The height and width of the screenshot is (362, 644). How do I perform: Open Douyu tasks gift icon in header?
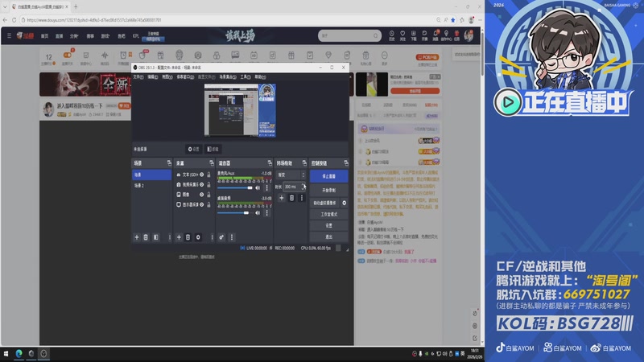pyautogui.click(x=456, y=35)
